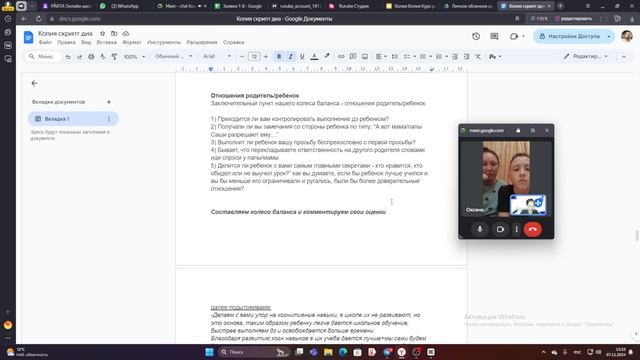This screenshot has height=360, width=640.
Task: Print the document via printer icon
Action: (x=91, y=57)
